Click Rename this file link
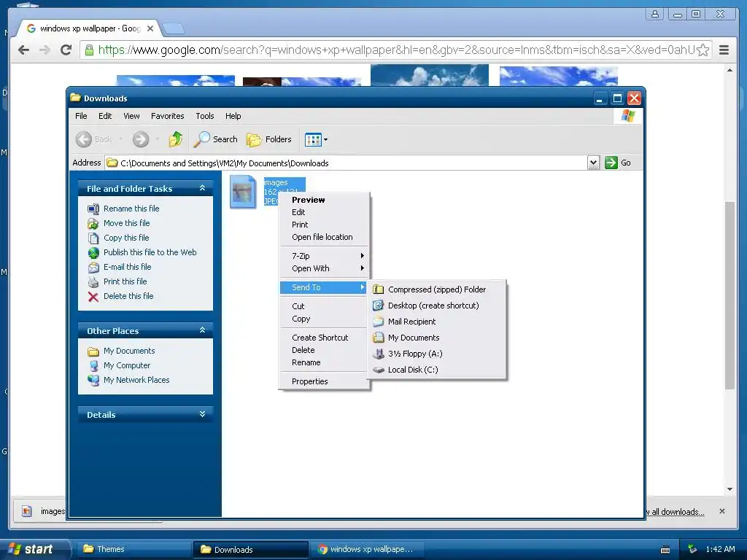747x560 pixels. click(x=131, y=209)
